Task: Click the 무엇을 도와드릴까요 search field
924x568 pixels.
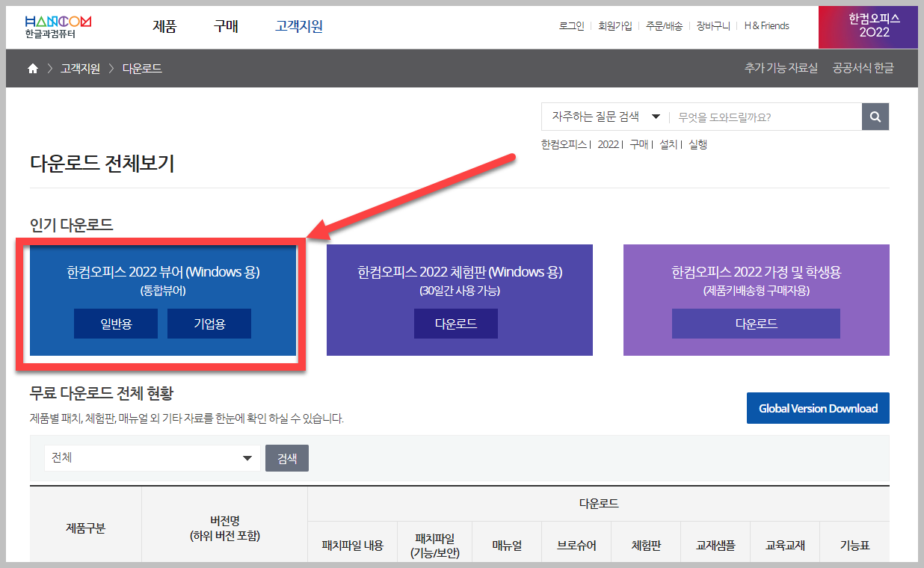Action: pyautogui.click(x=765, y=117)
